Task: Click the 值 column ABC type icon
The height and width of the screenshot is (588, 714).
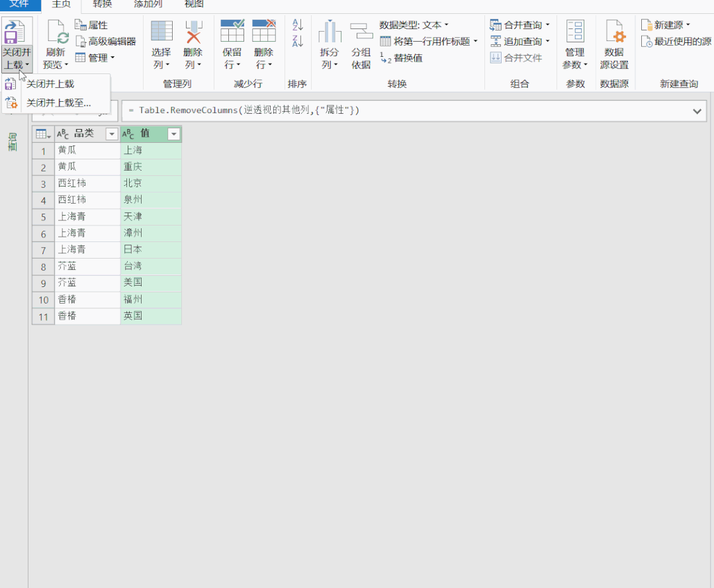Action: (128, 134)
